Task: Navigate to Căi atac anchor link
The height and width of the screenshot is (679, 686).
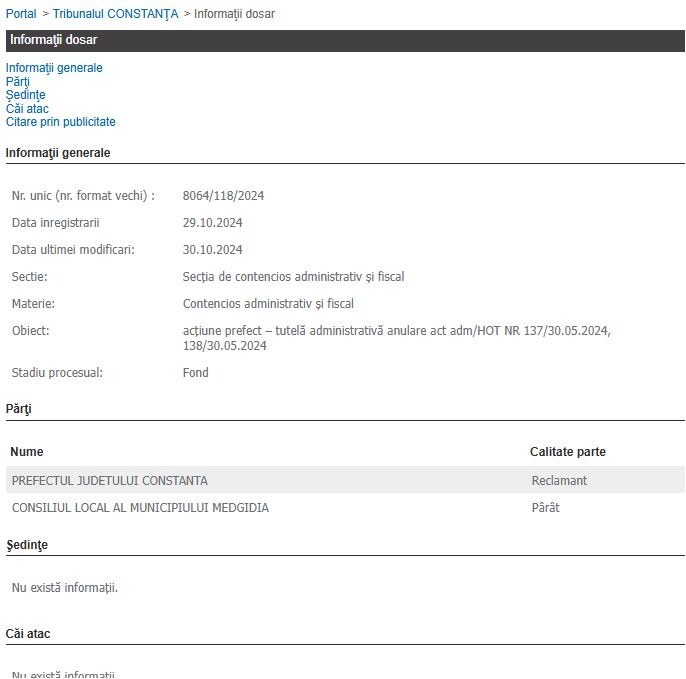Action: pyautogui.click(x=27, y=109)
